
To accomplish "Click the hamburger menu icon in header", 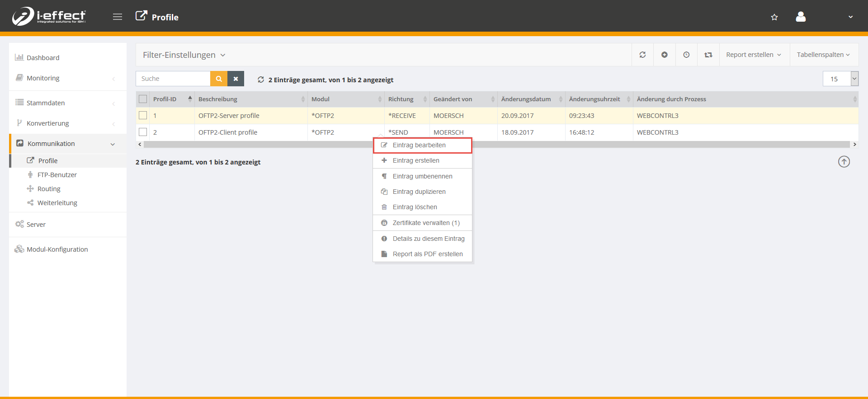I will pos(118,17).
